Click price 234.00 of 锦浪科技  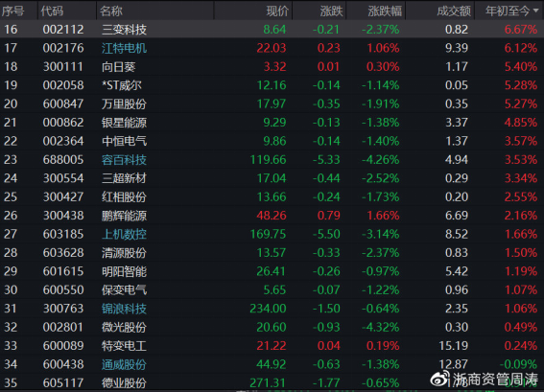pos(269,309)
